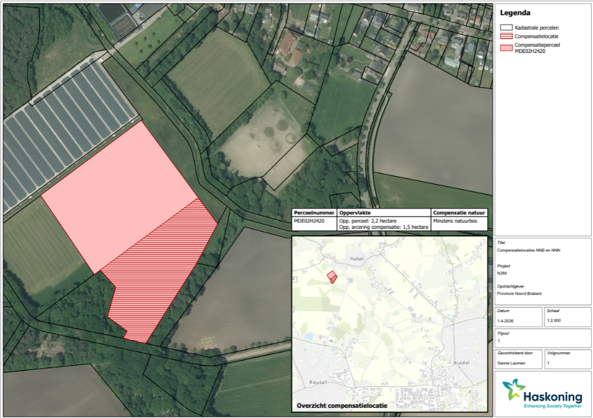Screen dimensions: 593x418
Task: Click the hatched Compensatielocatie legend symbol
Action: point(506,36)
